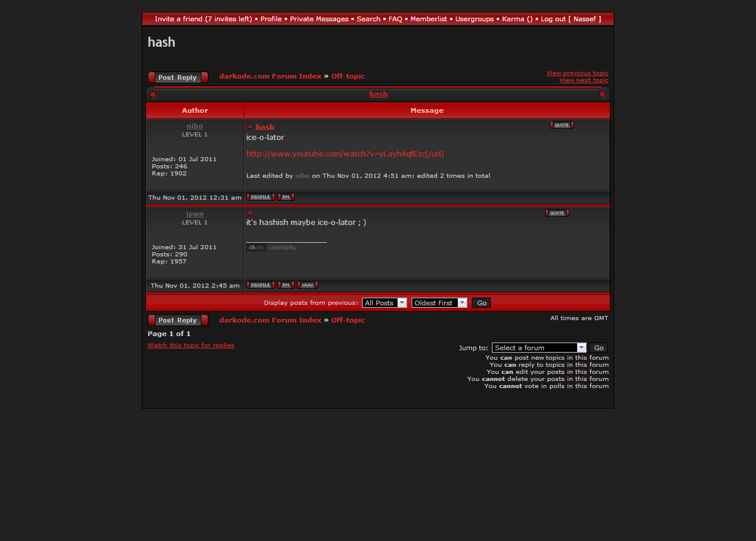The image size is (756, 541).
Task: Open nibo's Profile icon button
Action: [260, 197]
